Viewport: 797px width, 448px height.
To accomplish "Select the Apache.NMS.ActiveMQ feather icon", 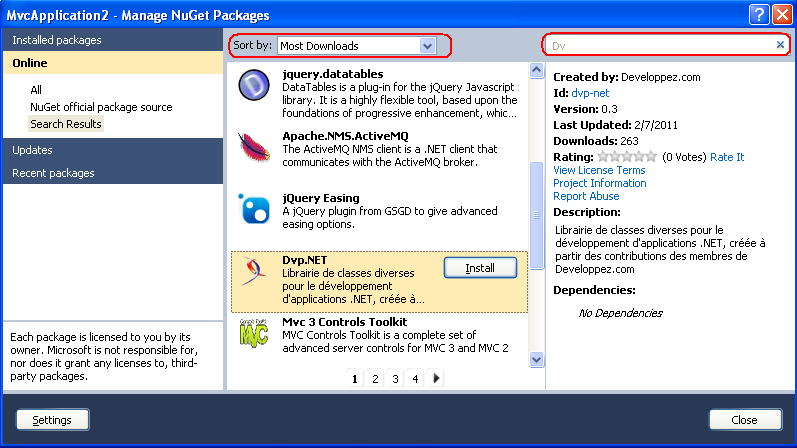I will click(x=254, y=147).
